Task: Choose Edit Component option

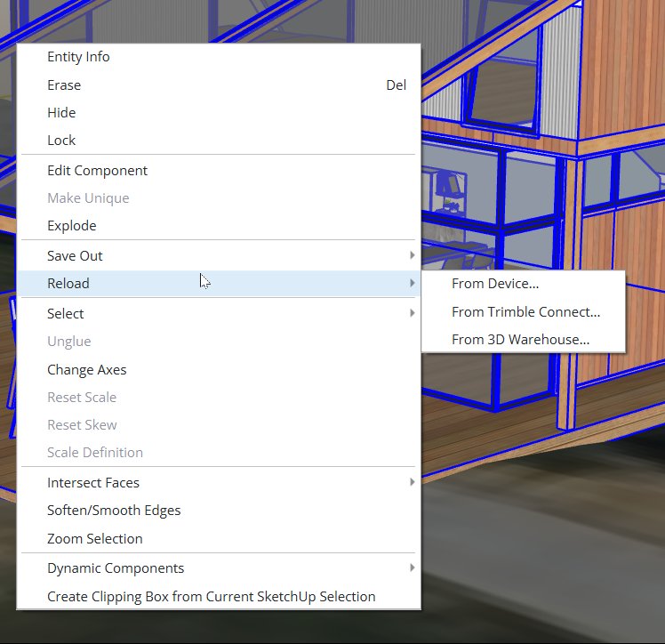Action: pos(97,171)
